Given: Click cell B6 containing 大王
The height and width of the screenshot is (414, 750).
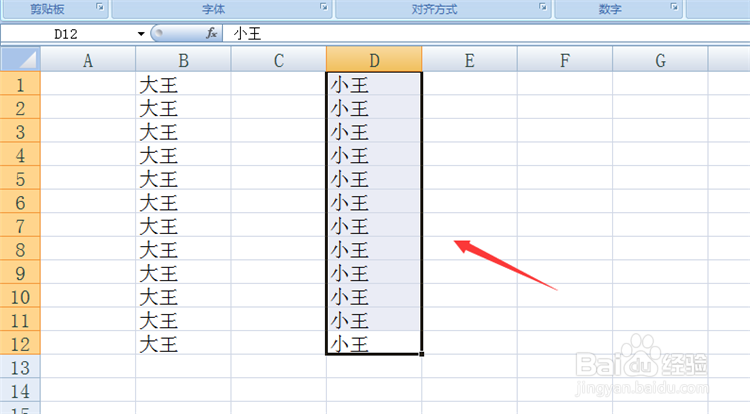Looking at the screenshot, I should point(183,202).
